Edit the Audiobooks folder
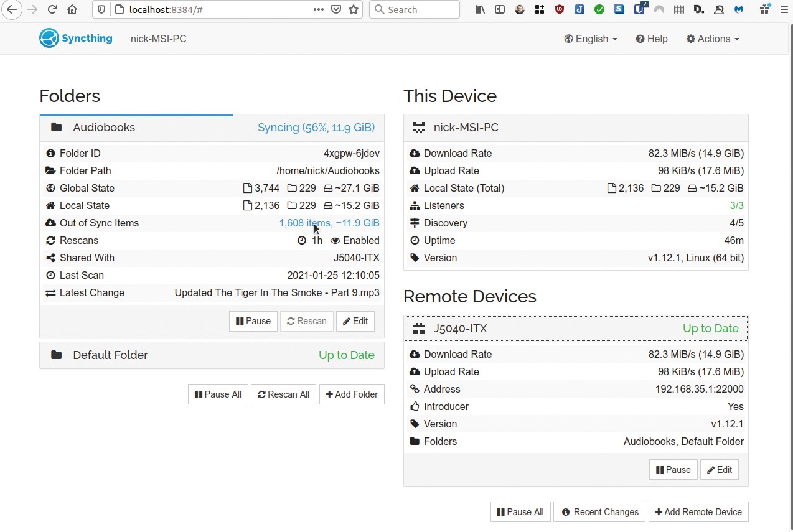 (x=355, y=321)
